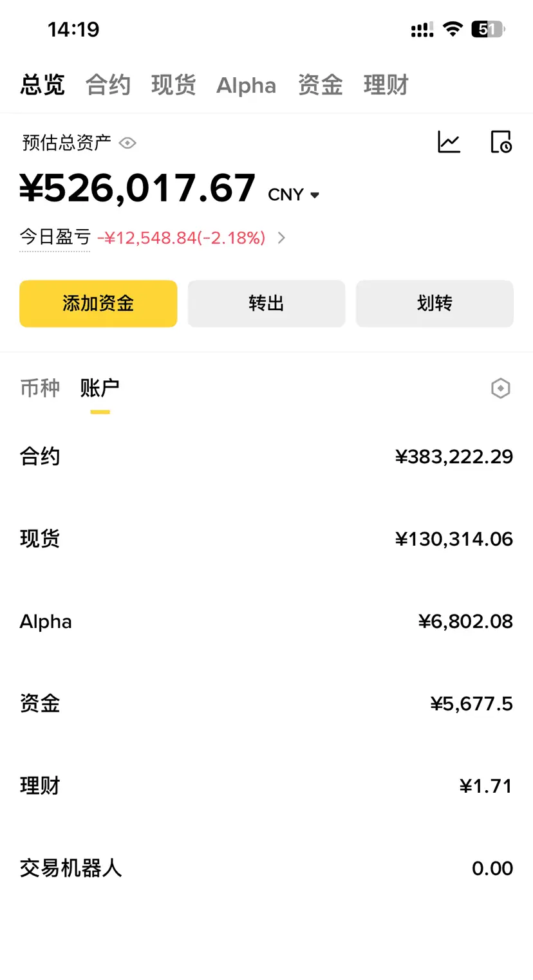This screenshot has width=533, height=980.
Task: Open the Alpha tab
Action: 246,85
